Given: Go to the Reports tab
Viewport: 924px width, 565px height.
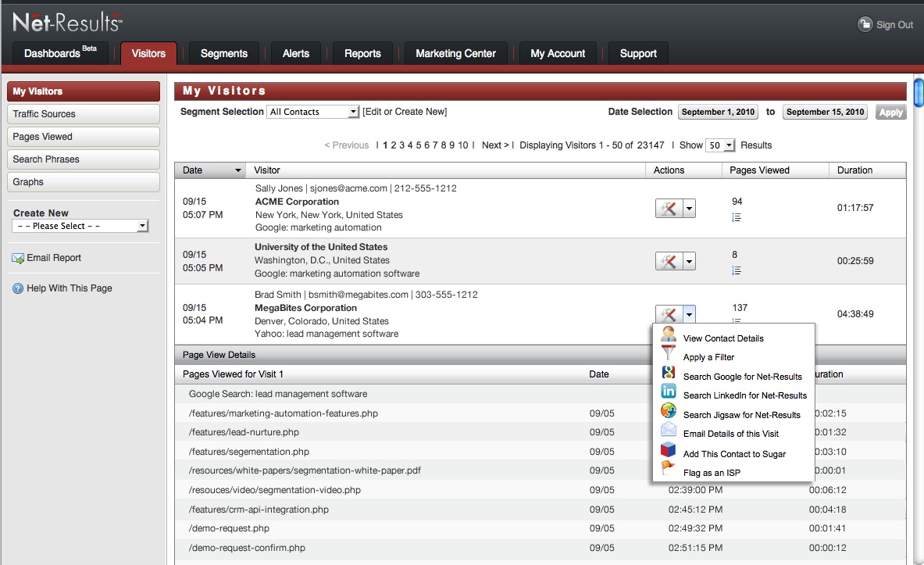Looking at the screenshot, I should pos(362,54).
